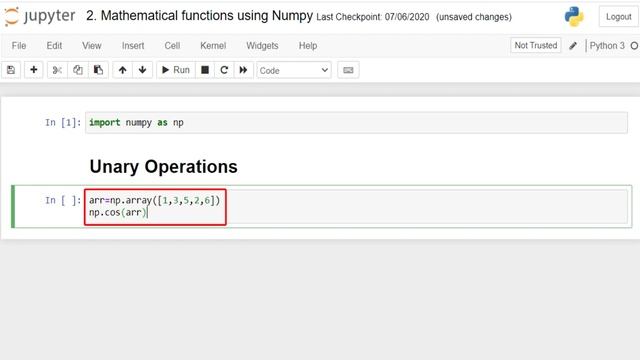Move selected cell up
Screen dimensions: 640x360
(x=122, y=70)
